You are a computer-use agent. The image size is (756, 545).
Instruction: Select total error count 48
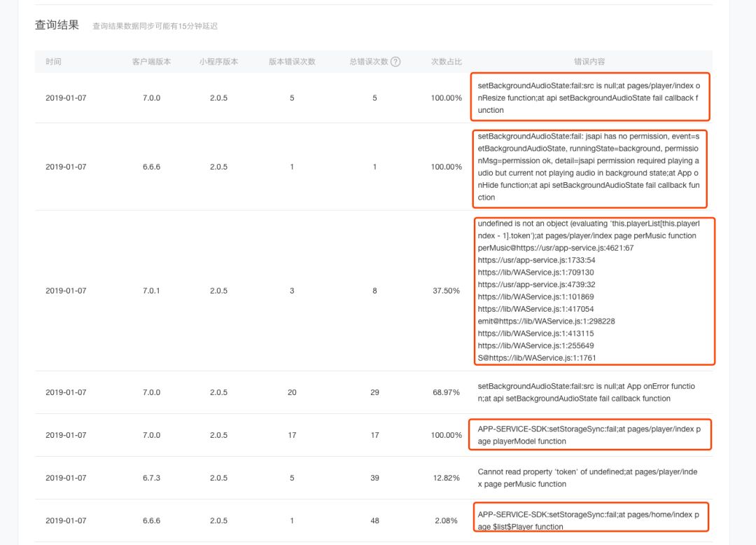tap(374, 521)
